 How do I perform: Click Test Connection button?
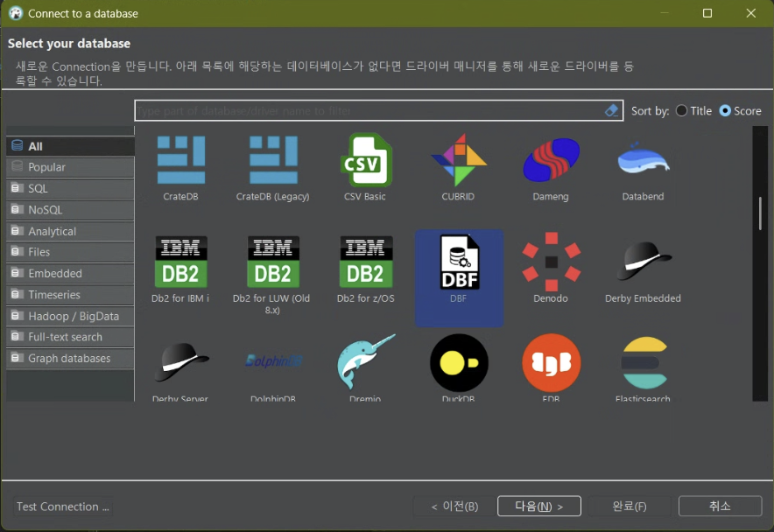coord(63,507)
